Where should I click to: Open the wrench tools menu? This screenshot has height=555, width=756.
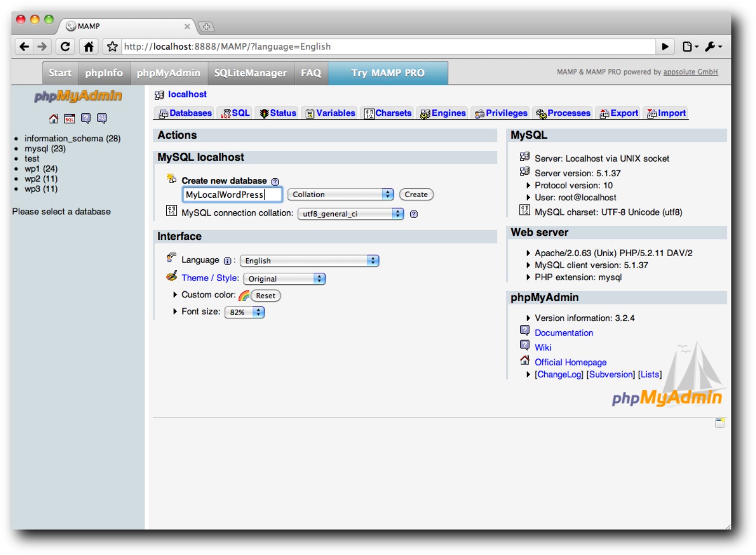[x=713, y=47]
